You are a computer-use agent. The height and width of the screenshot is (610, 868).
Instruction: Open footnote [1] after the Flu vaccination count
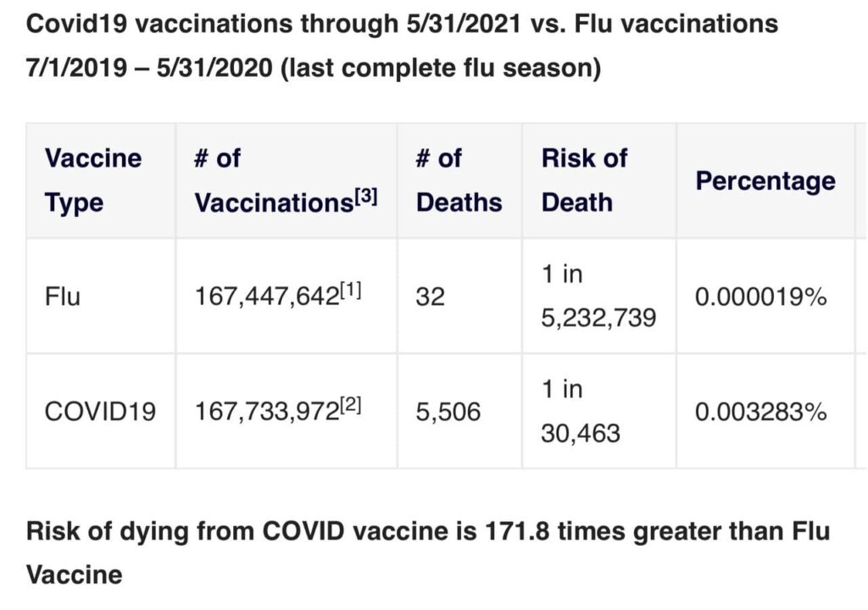point(349,291)
